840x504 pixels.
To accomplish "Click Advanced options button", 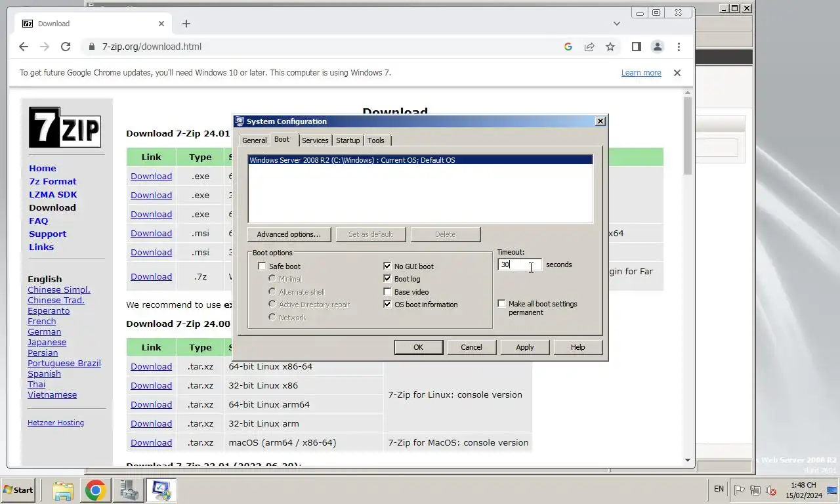I will point(289,234).
